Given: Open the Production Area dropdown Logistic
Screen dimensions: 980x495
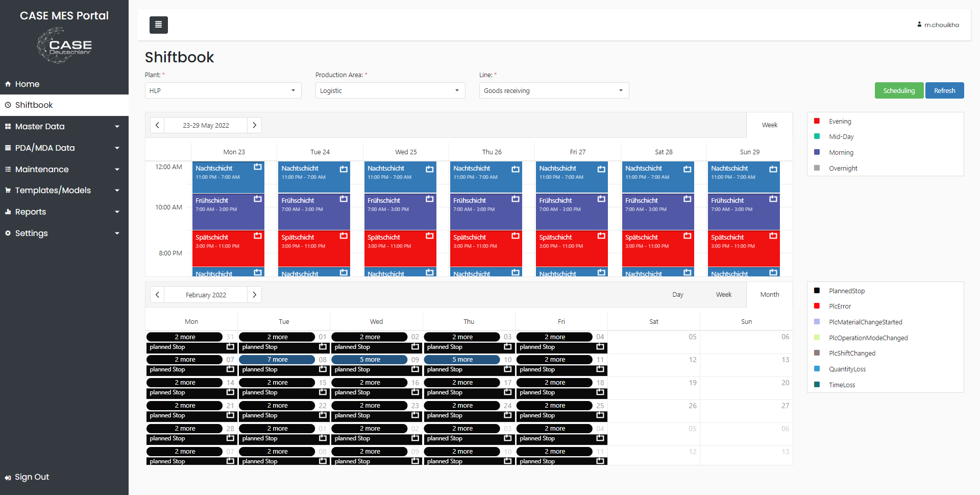Looking at the screenshot, I should coord(390,90).
